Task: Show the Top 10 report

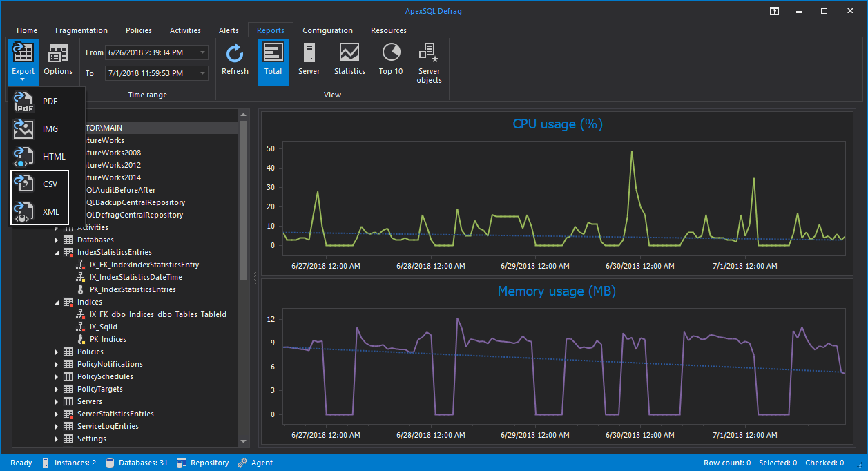Action: click(x=391, y=60)
